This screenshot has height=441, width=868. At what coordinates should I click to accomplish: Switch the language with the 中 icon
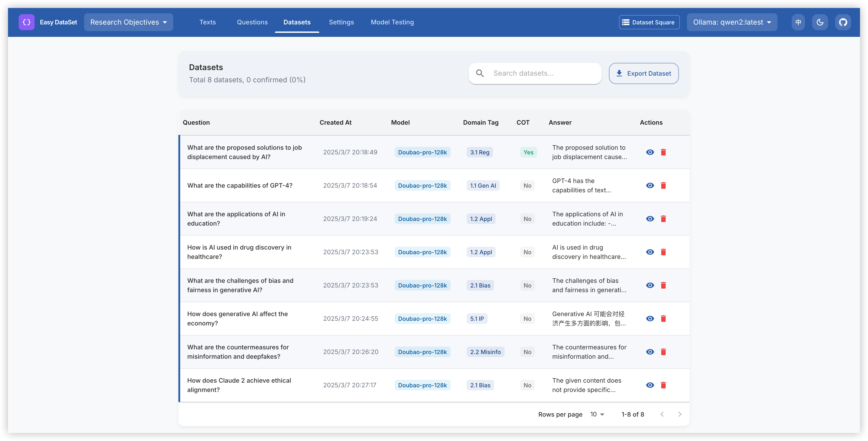pos(798,22)
